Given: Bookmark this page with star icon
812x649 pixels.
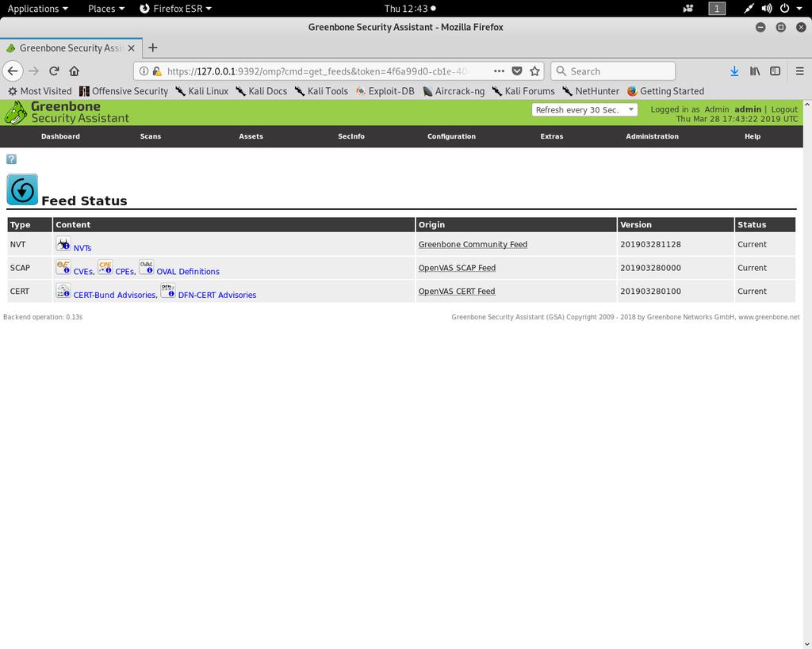Looking at the screenshot, I should point(535,71).
